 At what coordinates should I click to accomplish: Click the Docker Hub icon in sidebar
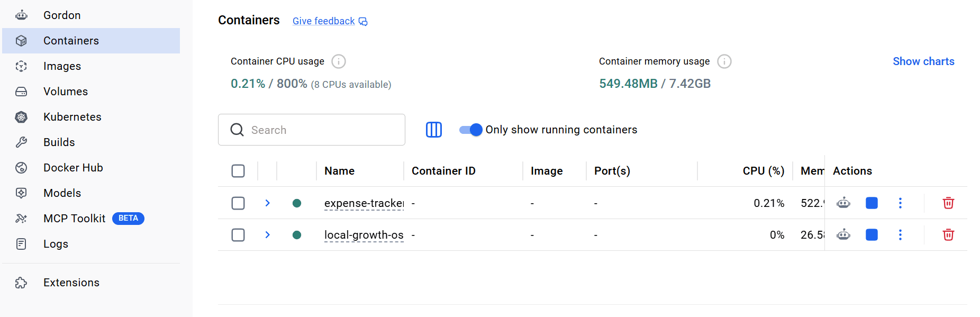(x=21, y=168)
